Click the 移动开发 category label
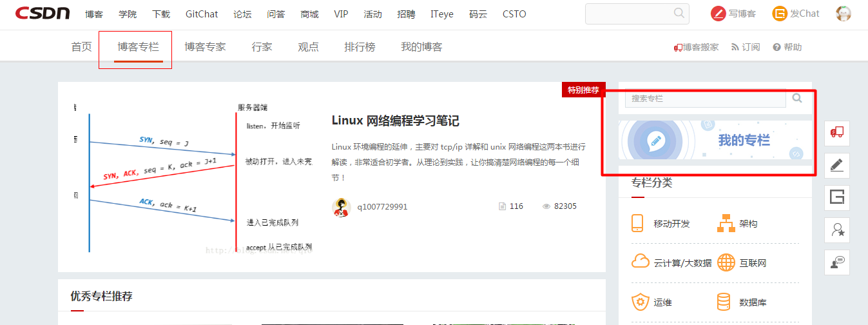Viewport: 868px width, 325px height. [671, 224]
